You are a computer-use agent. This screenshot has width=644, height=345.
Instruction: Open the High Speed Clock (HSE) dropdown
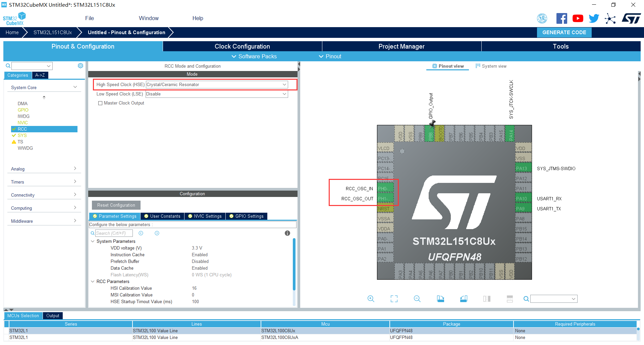[x=217, y=85]
